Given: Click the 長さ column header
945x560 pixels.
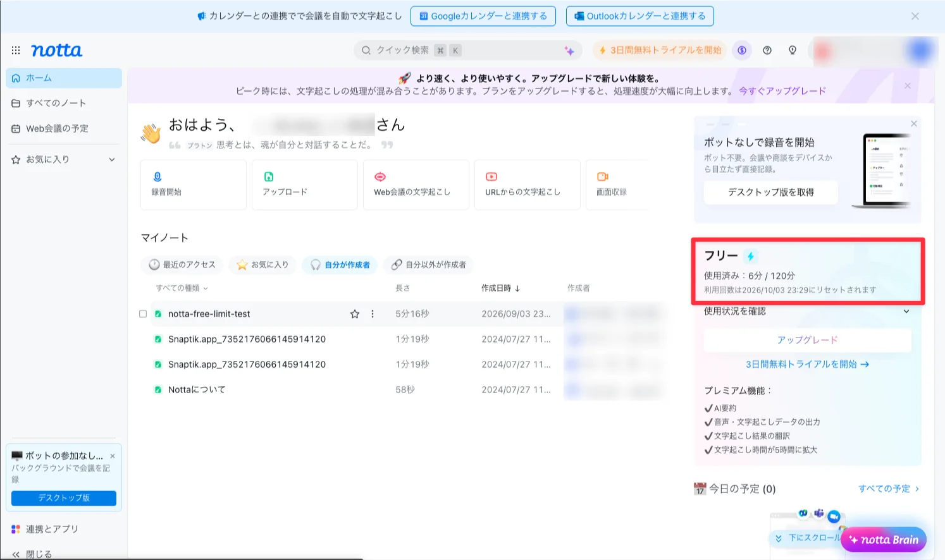Looking at the screenshot, I should tap(403, 288).
